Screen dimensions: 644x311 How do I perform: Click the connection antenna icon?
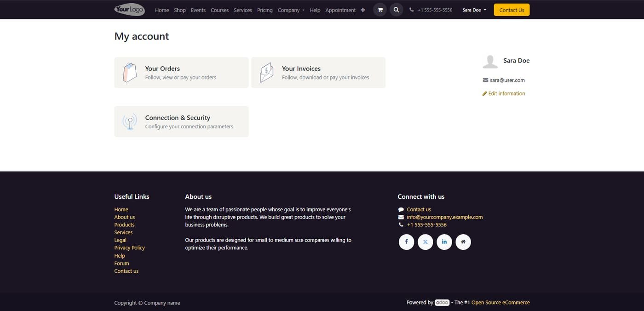pos(130,122)
